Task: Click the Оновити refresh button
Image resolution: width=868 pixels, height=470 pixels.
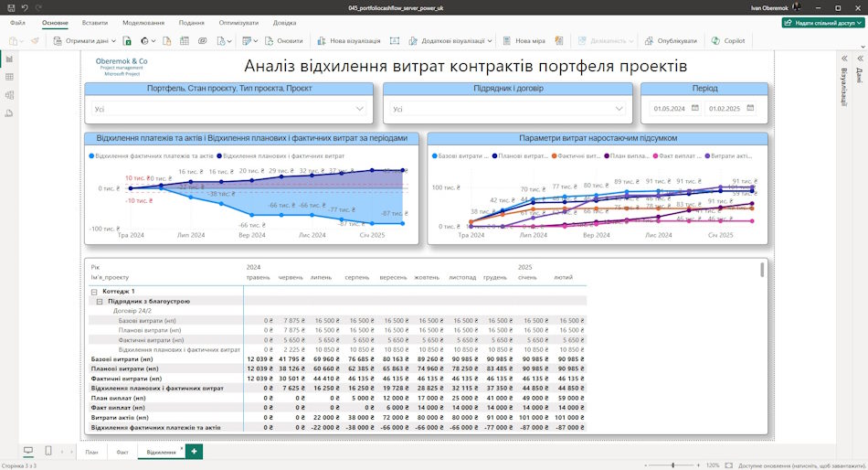Action: [x=284, y=40]
